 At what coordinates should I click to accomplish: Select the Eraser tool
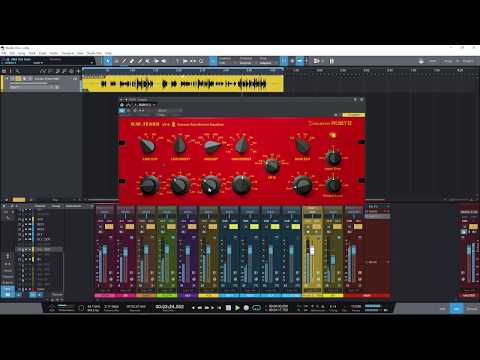coord(132,61)
